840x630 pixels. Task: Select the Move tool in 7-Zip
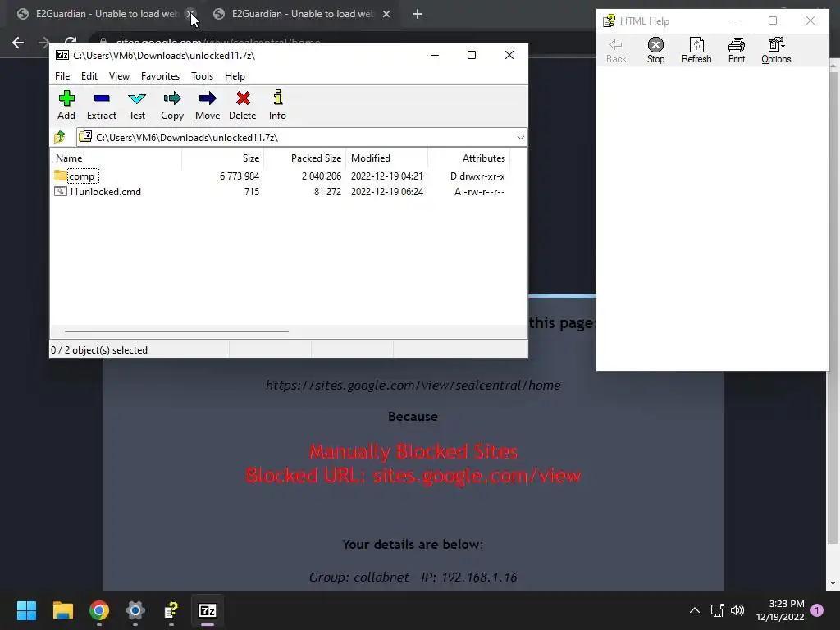pos(208,105)
